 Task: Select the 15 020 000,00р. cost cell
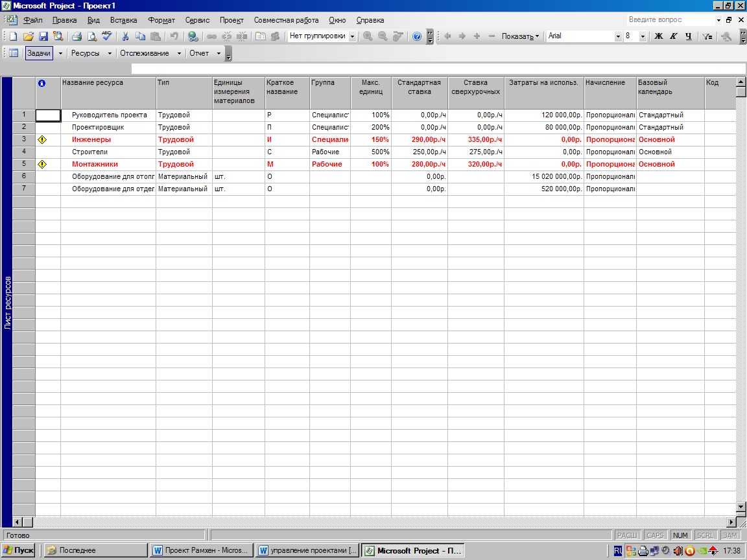pyautogui.click(x=544, y=177)
